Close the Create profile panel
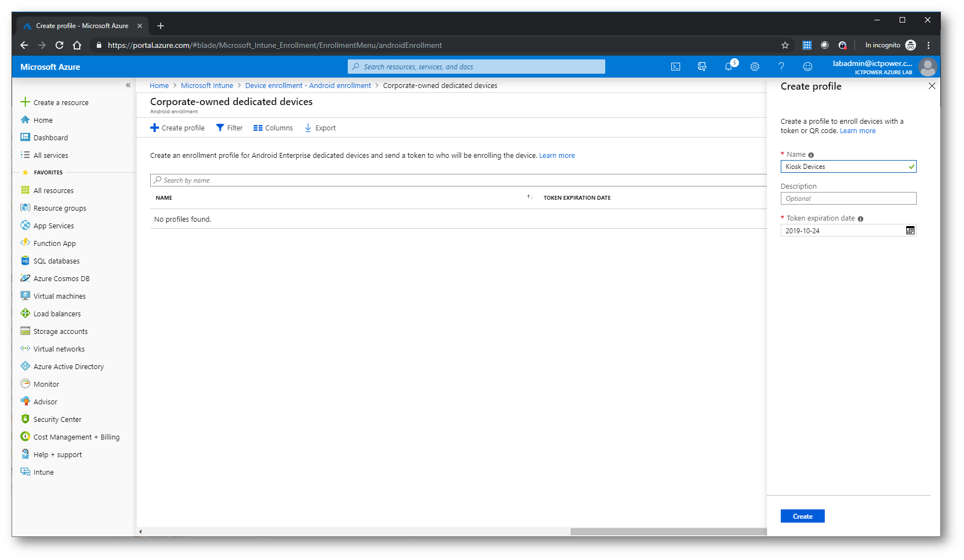This screenshot has width=964, height=560. coord(932,86)
